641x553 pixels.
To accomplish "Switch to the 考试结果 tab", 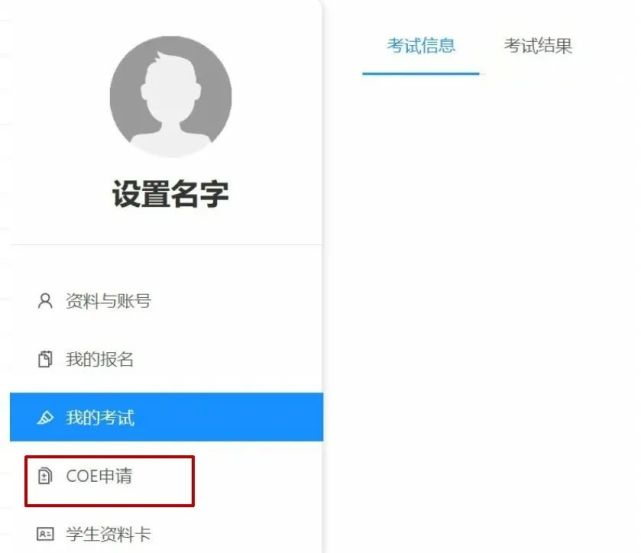I will (x=538, y=45).
